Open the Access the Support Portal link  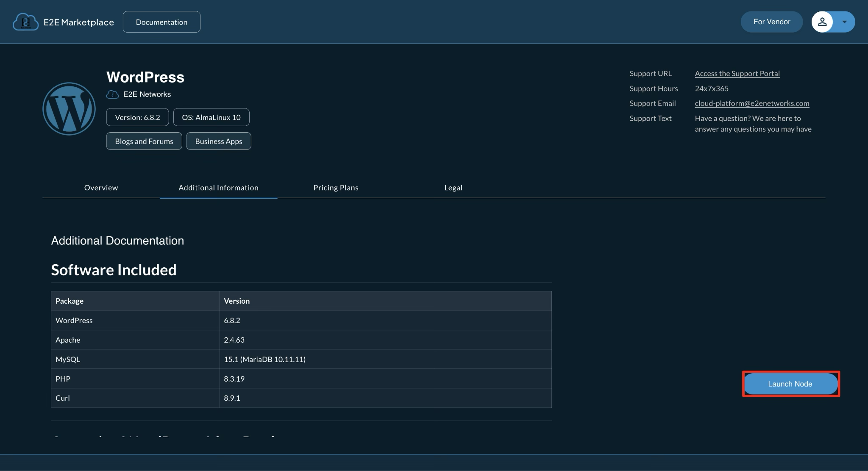click(x=737, y=73)
